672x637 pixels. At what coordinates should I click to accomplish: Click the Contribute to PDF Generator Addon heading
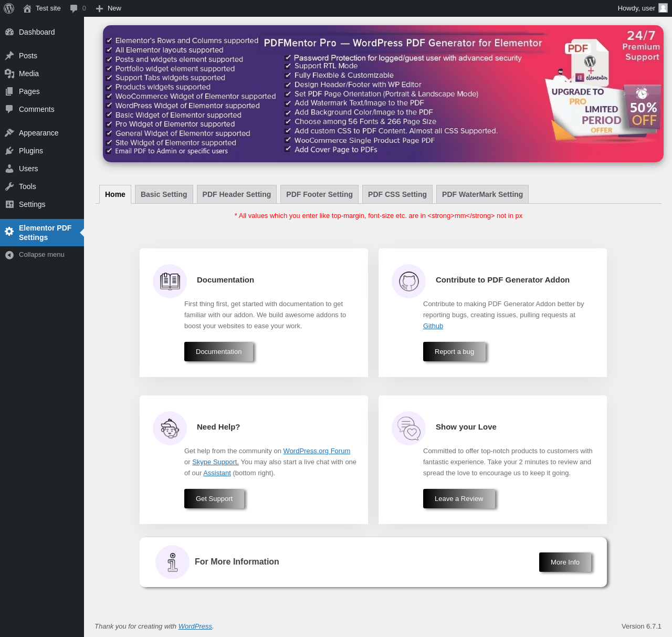502,280
